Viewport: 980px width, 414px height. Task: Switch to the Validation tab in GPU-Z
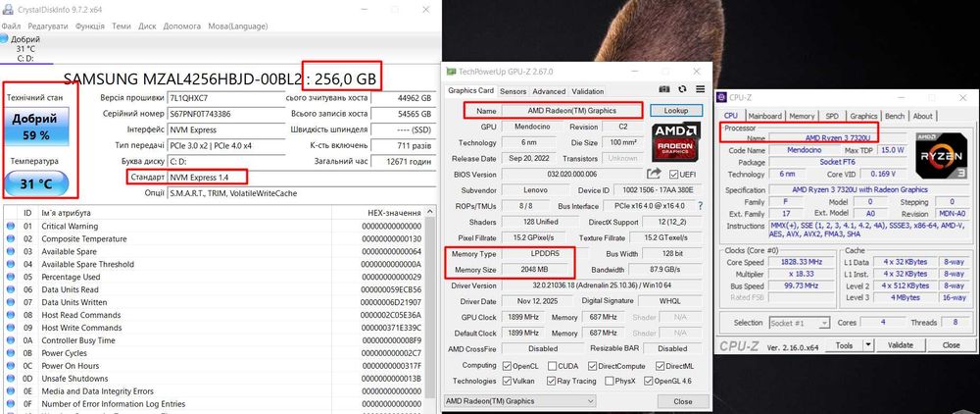(587, 91)
